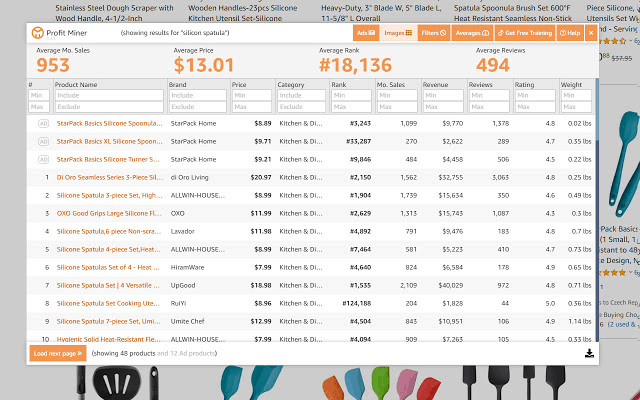Sort by the Product Name column header
This screenshot has width=640, height=400.
click(76, 84)
